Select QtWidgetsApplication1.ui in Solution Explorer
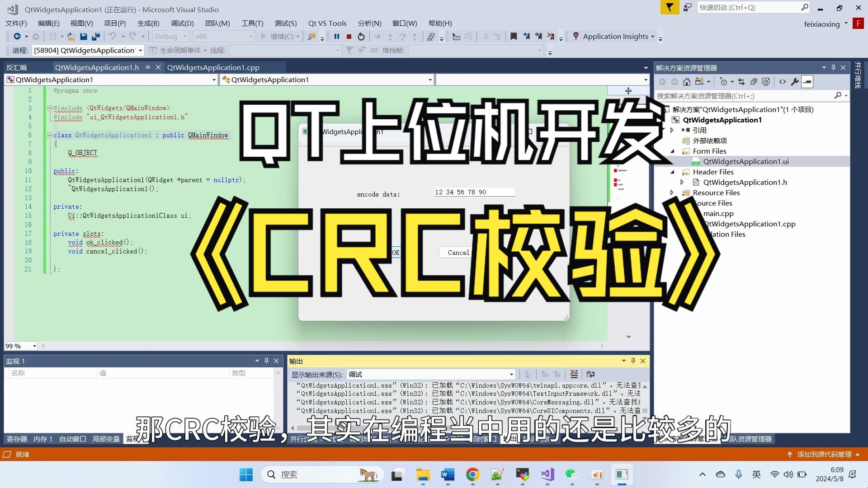The height and width of the screenshot is (488, 868). click(745, 162)
